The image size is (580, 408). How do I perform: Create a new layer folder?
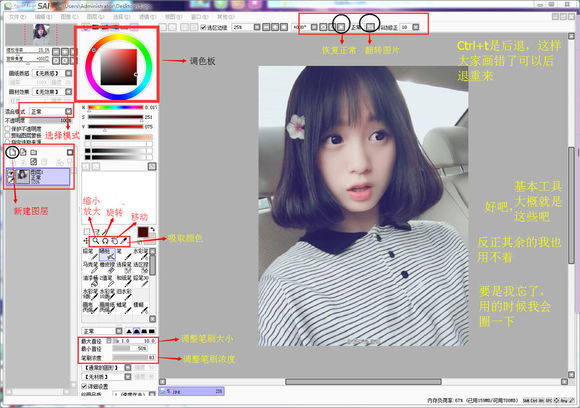[34, 152]
